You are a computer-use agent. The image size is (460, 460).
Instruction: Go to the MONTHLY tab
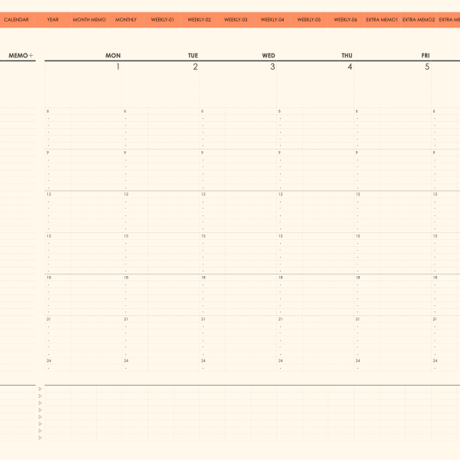pyautogui.click(x=126, y=20)
